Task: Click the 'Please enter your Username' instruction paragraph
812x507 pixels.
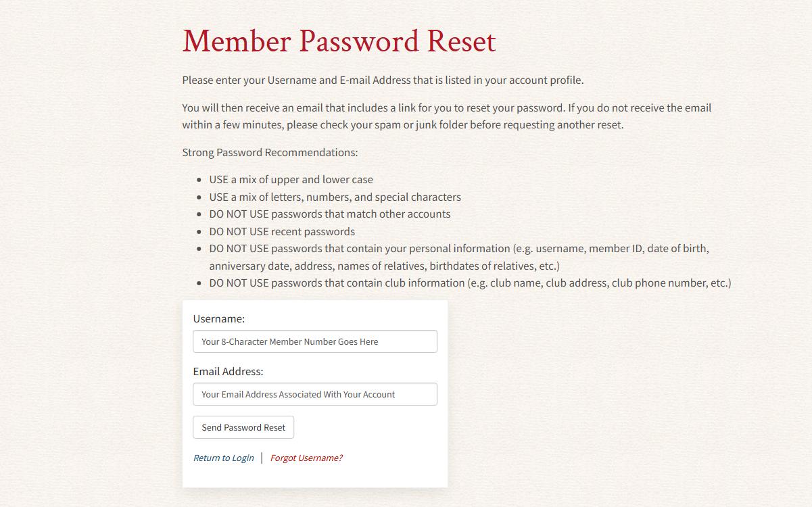Action: tap(383, 80)
